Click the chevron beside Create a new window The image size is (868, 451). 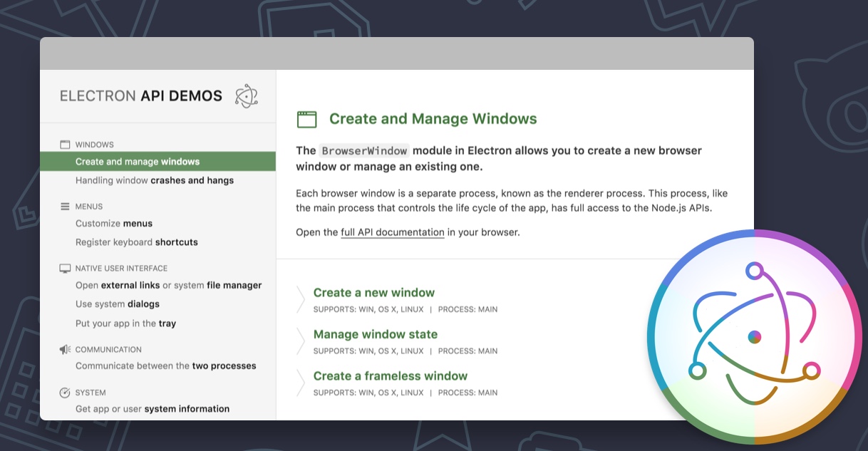pyautogui.click(x=301, y=299)
